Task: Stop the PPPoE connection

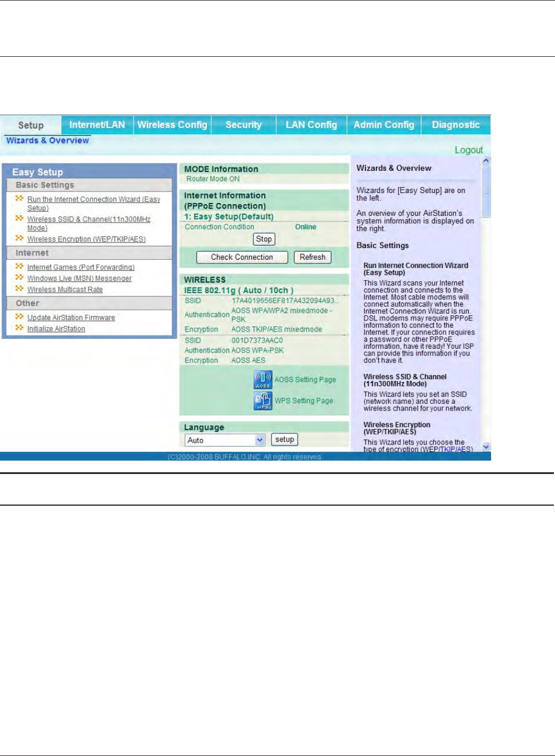Action: 264,239
